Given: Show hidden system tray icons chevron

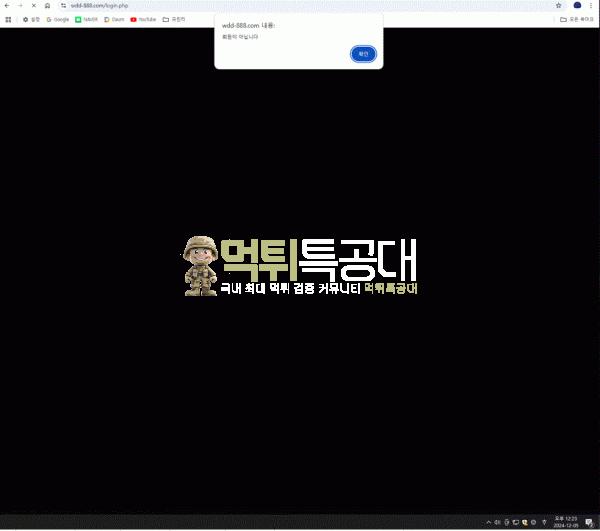Looking at the screenshot, I should (489, 522).
